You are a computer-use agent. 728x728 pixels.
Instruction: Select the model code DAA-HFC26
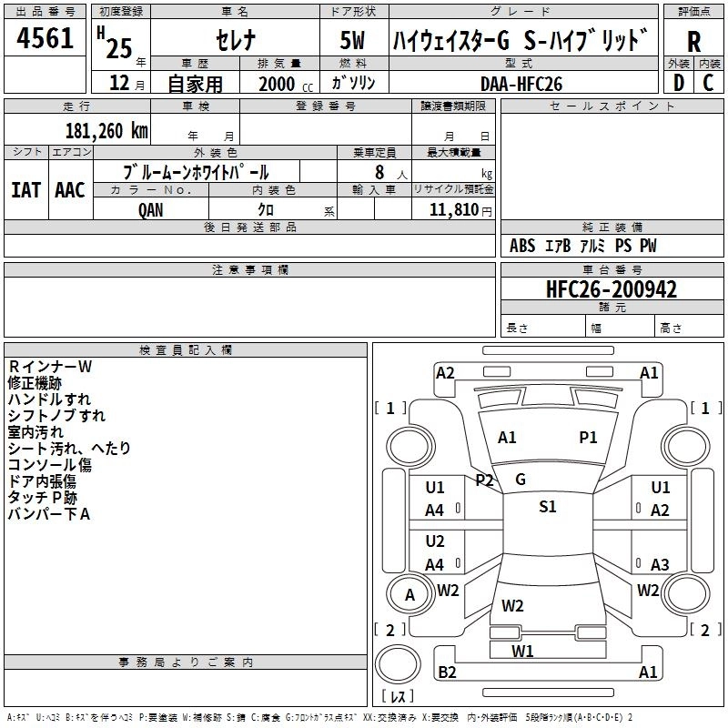coord(521,83)
